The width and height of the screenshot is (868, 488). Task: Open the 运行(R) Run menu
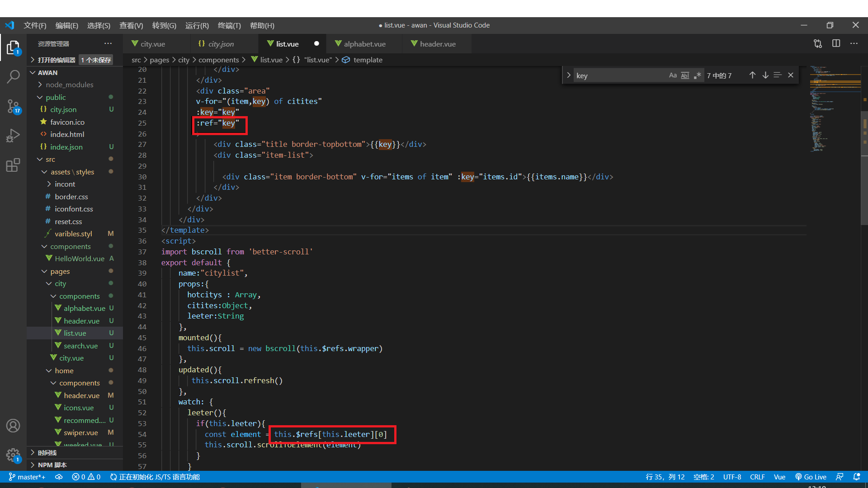(x=197, y=25)
